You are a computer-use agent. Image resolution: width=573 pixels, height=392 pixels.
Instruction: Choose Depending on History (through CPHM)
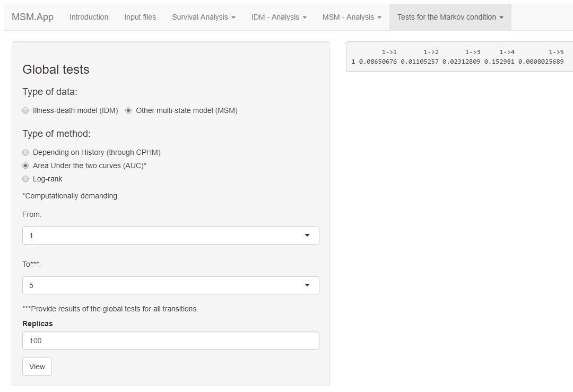point(25,152)
